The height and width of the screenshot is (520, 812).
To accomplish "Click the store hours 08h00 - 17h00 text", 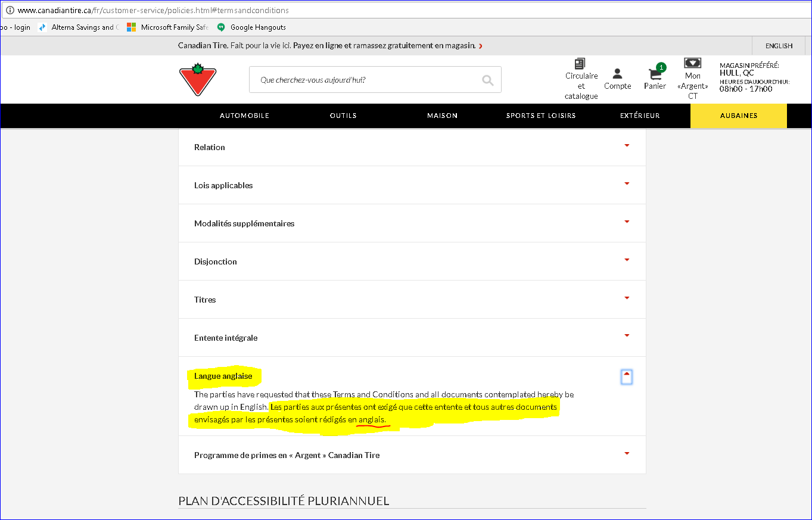I will coord(746,89).
